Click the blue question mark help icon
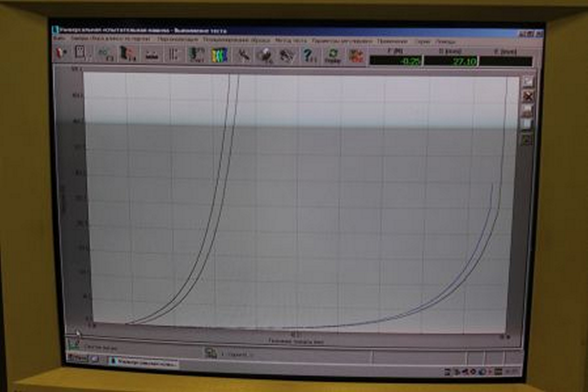Image resolution: width=588 pixels, height=392 pixels. [x=308, y=55]
